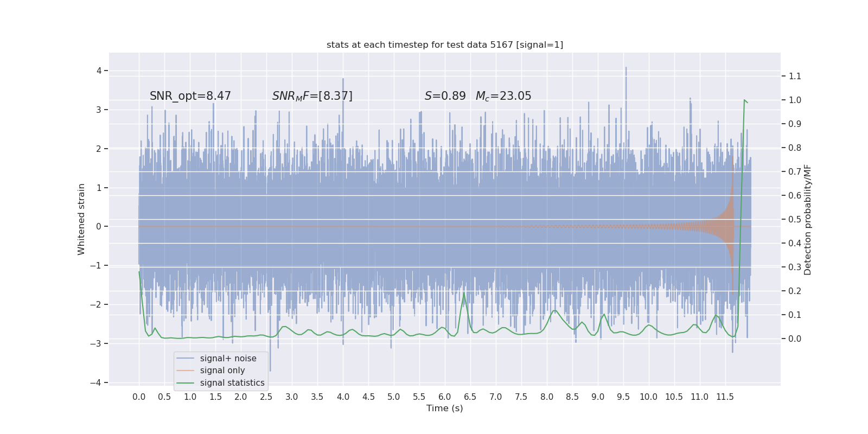Click the green legend line swatch
Viewport: 868px width, 434px height.
(x=186, y=383)
